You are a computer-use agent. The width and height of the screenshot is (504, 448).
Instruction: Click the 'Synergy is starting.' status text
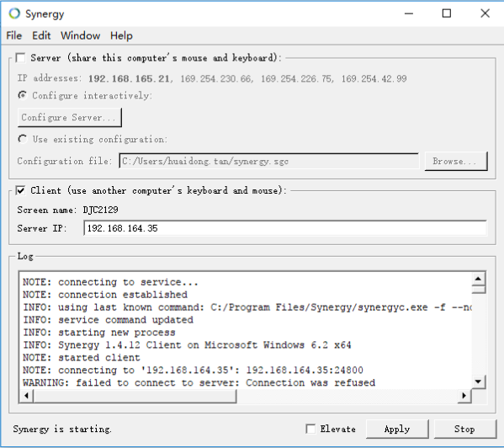tap(62, 429)
